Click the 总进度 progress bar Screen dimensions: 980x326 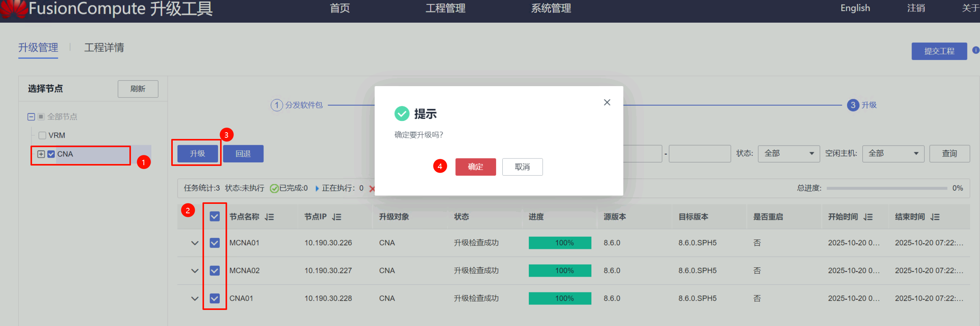pyautogui.click(x=886, y=188)
